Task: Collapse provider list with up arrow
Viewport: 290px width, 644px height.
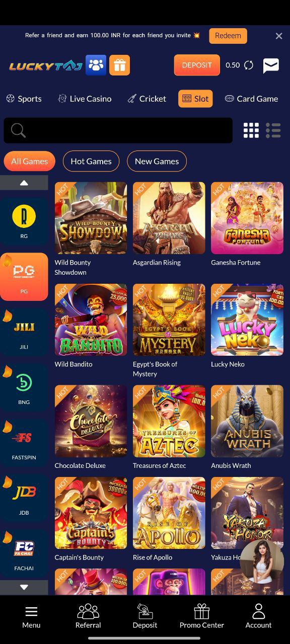Action: pos(24,183)
